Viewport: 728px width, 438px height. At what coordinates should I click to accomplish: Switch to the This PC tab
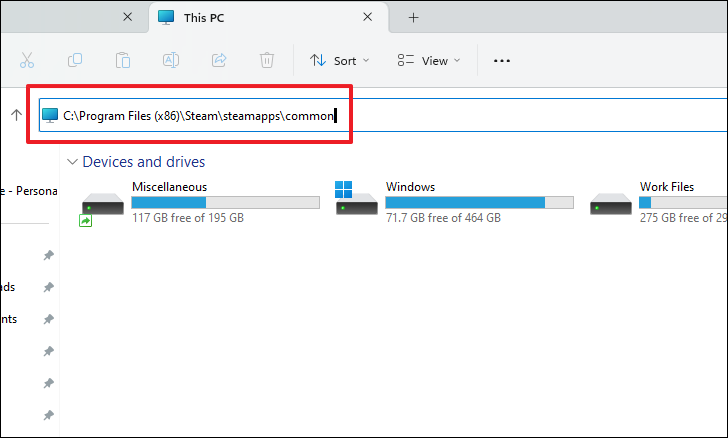[x=268, y=18]
